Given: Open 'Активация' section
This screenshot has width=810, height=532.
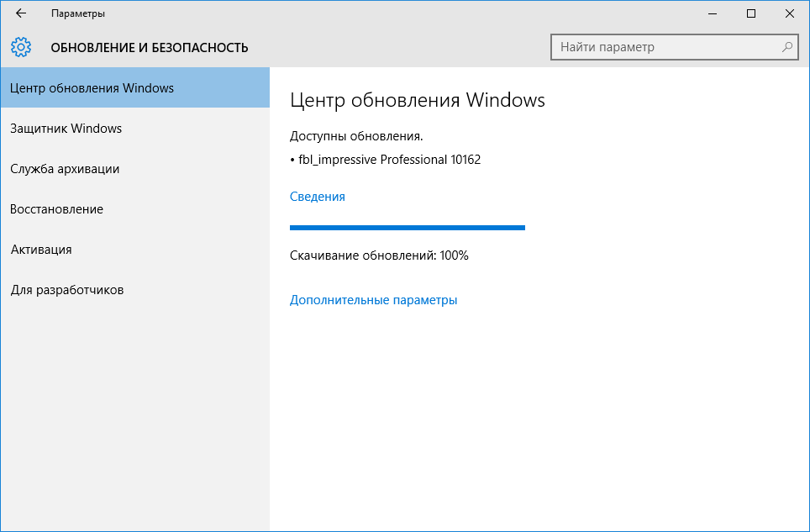Looking at the screenshot, I should [134, 250].
